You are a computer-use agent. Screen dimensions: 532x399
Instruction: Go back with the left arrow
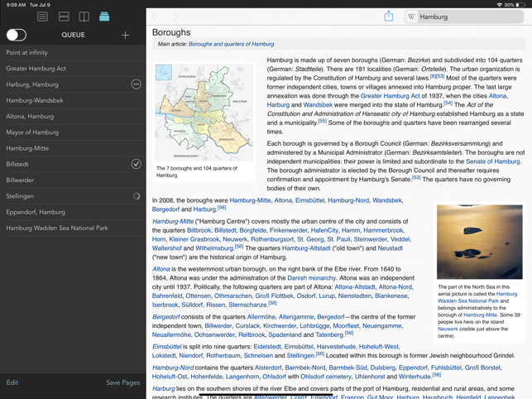pyautogui.click(x=155, y=17)
